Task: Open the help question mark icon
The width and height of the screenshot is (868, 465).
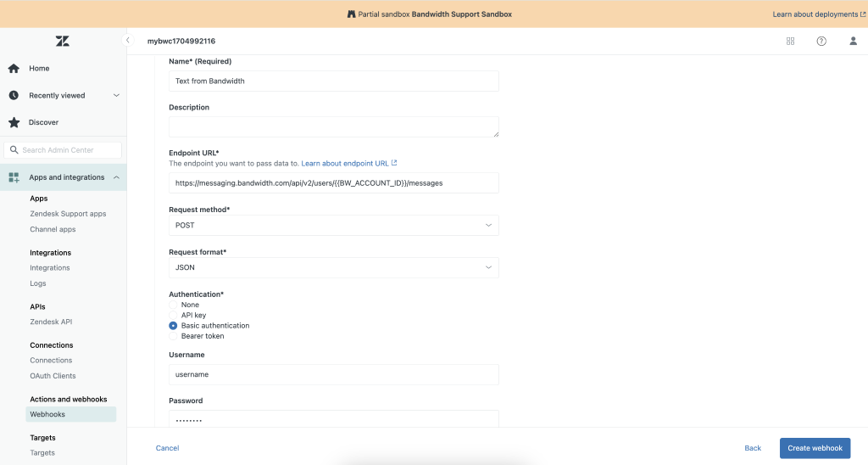Action: click(821, 41)
